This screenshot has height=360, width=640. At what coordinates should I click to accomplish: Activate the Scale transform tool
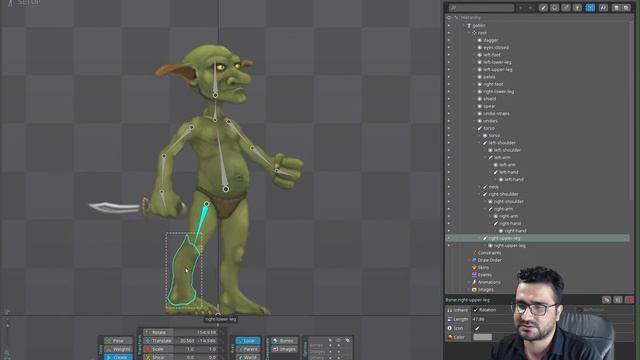pyautogui.click(x=158, y=349)
